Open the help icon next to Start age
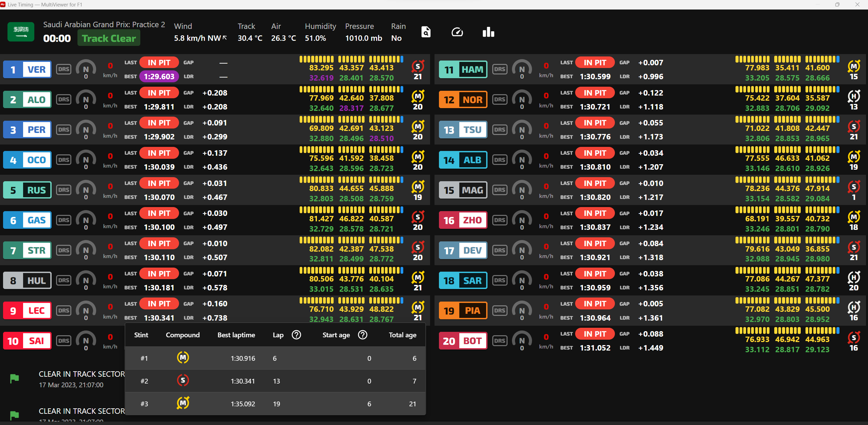This screenshot has height=425, width=868. point(362,335)
